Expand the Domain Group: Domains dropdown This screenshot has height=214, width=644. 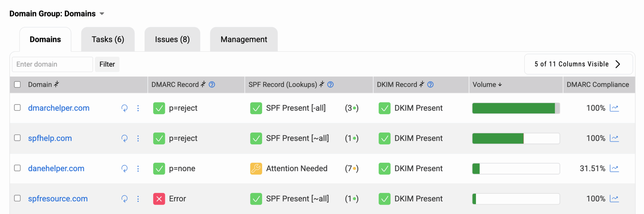tap(102, 14)
